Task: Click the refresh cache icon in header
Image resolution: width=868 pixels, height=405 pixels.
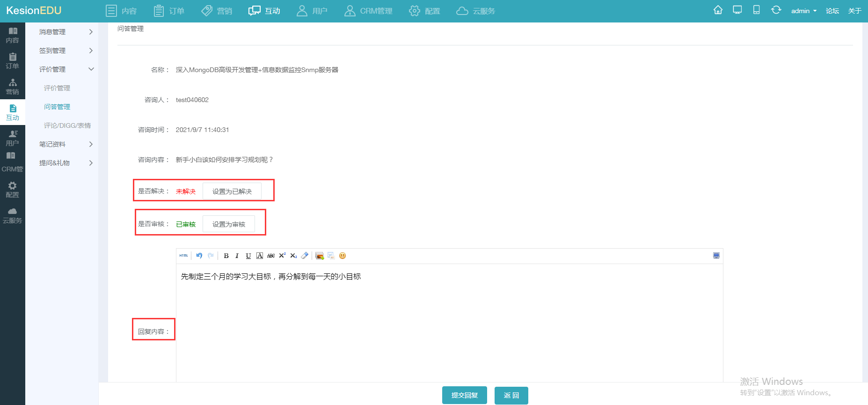Action: point(776,10)
